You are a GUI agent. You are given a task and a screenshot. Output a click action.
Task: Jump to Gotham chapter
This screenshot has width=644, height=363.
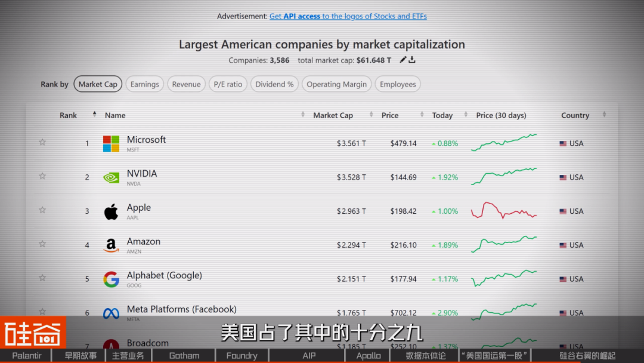coord(184,356)
